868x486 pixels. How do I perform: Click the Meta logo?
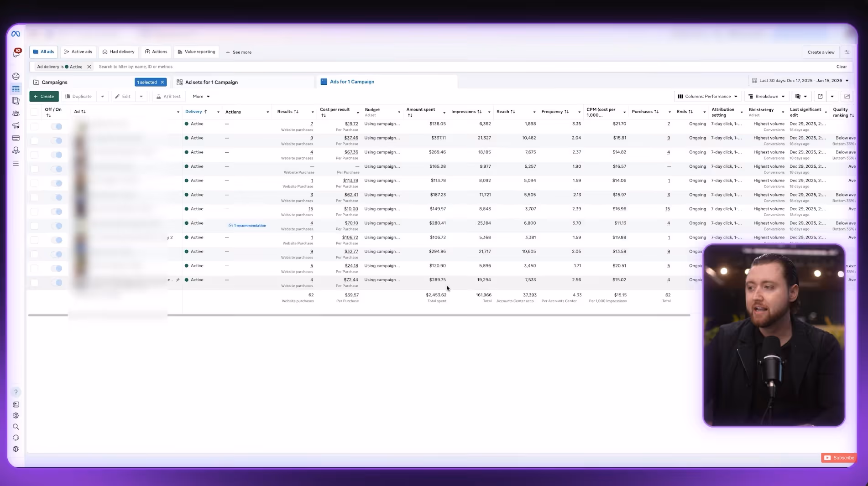click(16, 34)
